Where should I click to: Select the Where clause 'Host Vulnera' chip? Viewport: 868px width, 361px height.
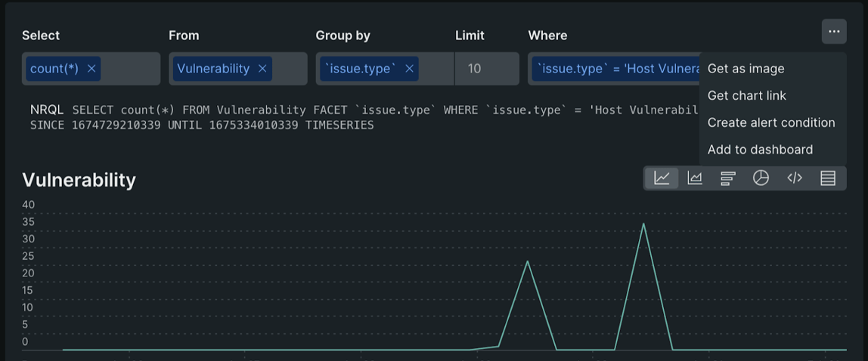tap(615, 69)
